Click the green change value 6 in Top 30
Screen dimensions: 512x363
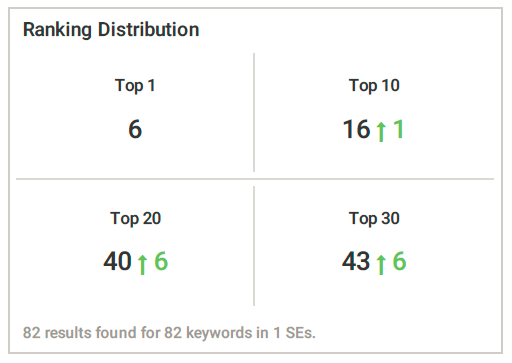pos(399,261)
